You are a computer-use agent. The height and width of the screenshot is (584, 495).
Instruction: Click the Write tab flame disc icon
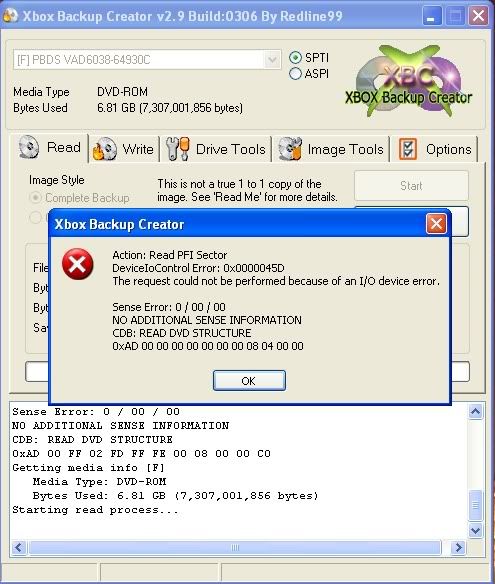104,149
